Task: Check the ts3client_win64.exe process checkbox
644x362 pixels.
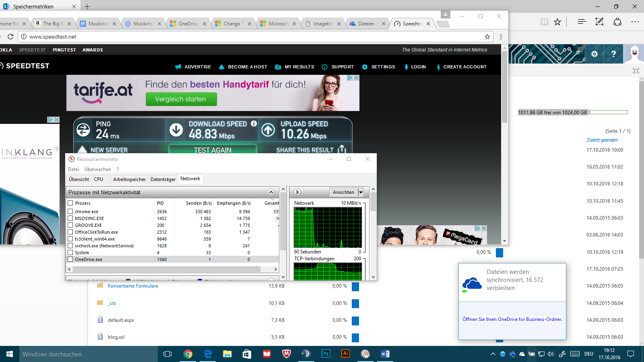Action: tap(70, 239)
